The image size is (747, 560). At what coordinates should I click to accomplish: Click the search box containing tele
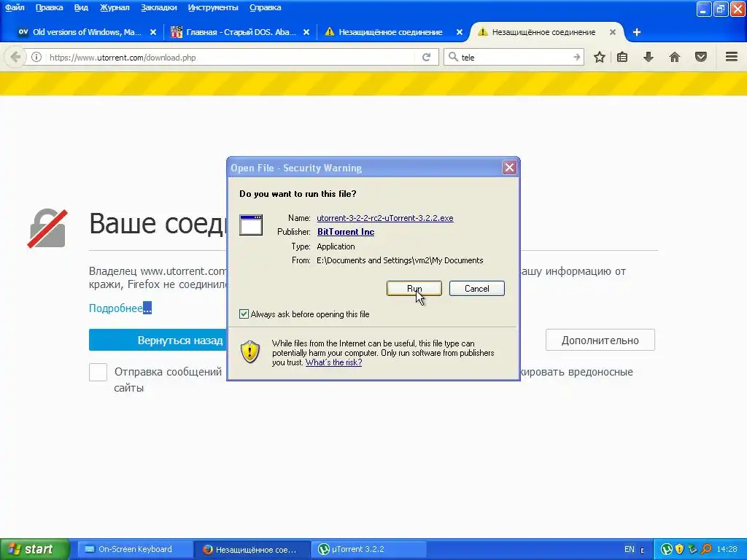tap(514, 57)
